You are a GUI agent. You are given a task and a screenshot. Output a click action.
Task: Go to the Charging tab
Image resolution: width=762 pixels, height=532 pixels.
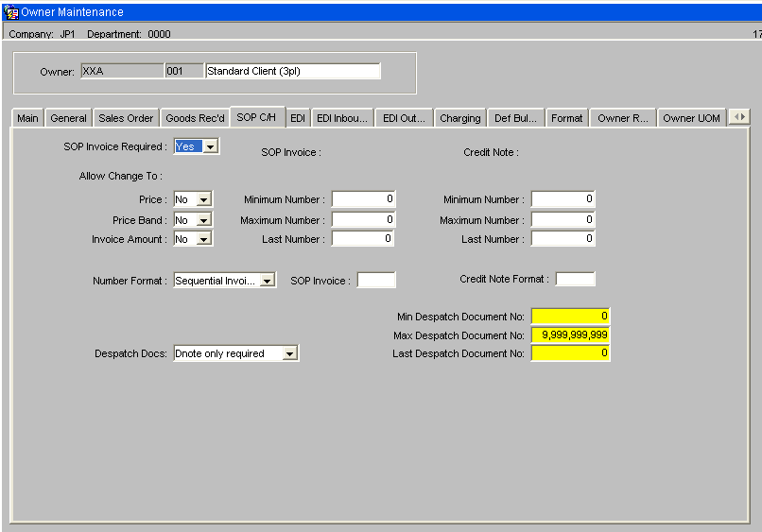click(x=460, y=118)
